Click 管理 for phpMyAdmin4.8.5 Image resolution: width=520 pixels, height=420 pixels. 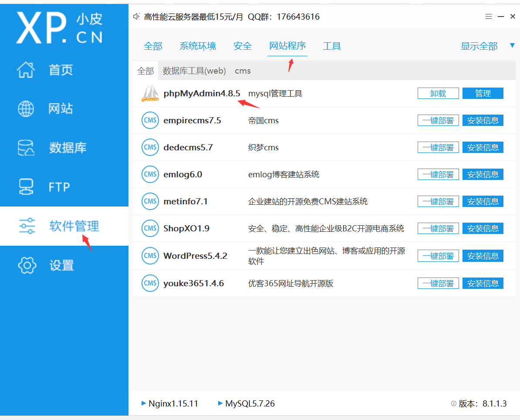(x=483, y=93)
